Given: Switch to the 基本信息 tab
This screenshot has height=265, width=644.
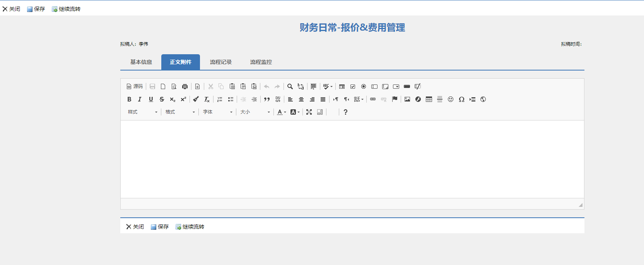Looking at the screenshot, I should coord(141,62).
